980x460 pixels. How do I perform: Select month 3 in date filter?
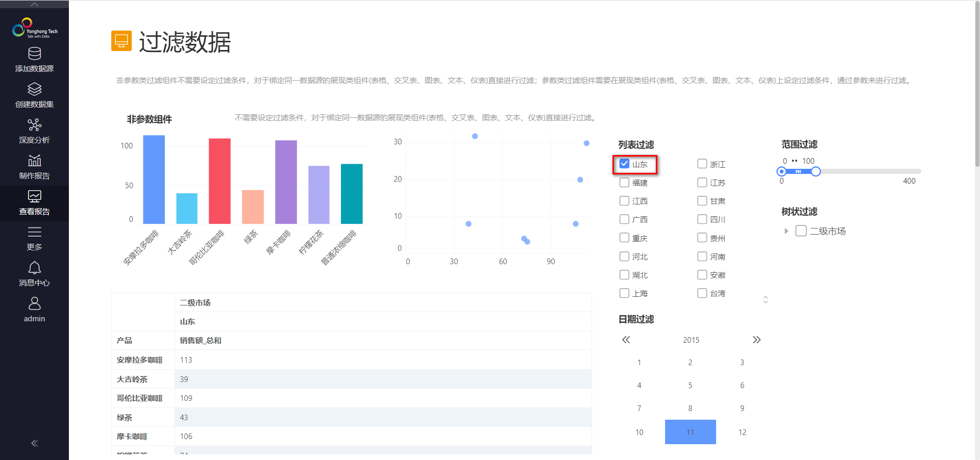point(742,362)
